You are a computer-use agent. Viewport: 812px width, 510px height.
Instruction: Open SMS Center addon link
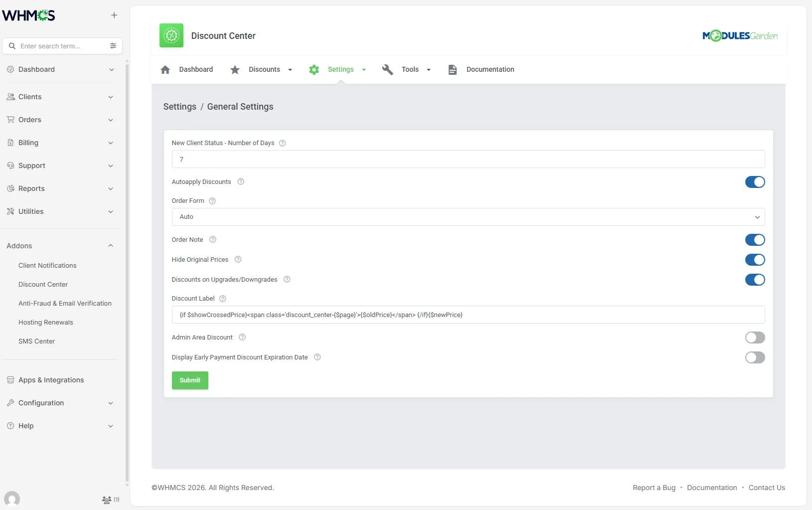tap(37, 341)
